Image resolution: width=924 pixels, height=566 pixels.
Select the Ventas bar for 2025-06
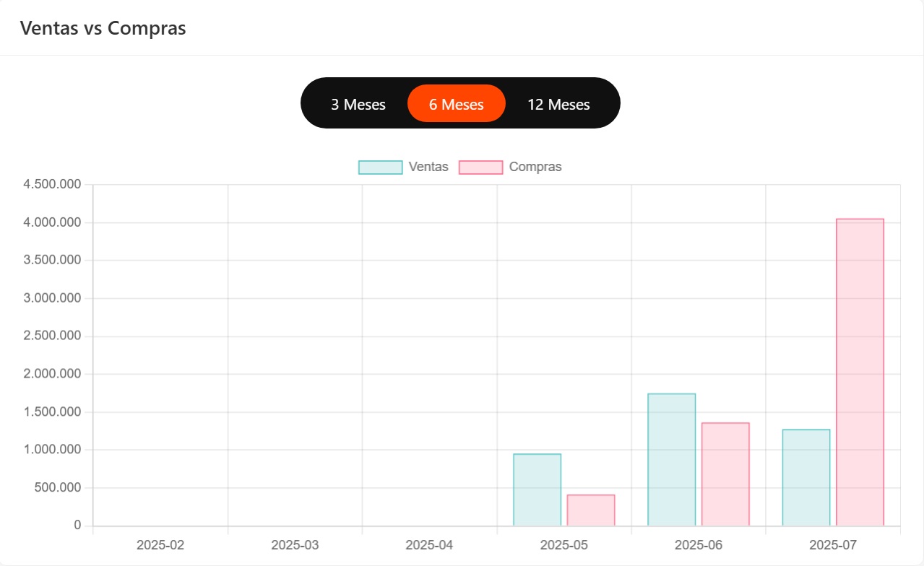[x=671, y=459]
